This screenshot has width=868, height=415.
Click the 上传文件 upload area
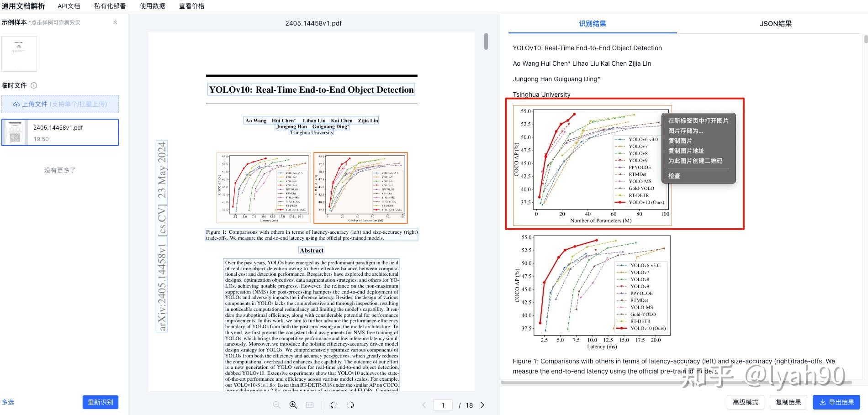[x=60, y=104]
